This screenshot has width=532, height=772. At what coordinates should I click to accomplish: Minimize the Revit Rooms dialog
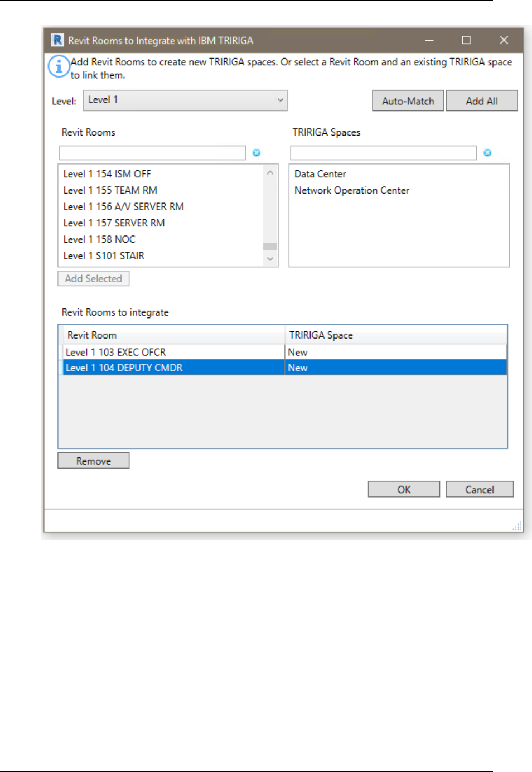tap(429, 40)
